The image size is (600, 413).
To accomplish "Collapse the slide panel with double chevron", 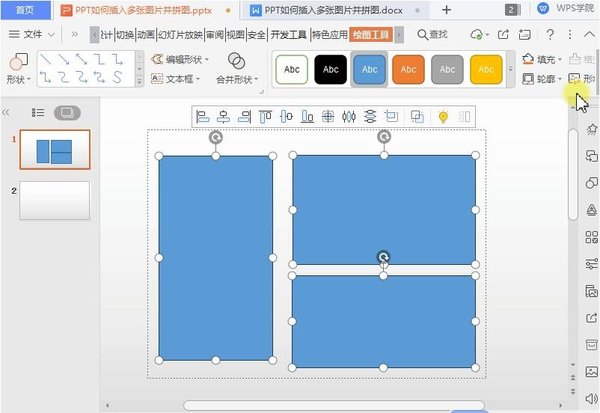I will (8, 112).
